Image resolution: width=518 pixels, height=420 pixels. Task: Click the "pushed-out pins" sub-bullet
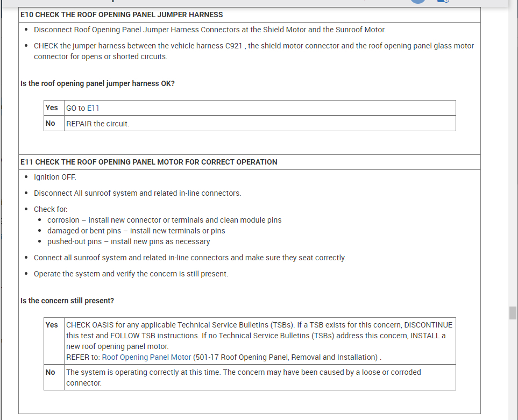click(x=129, y=241)
